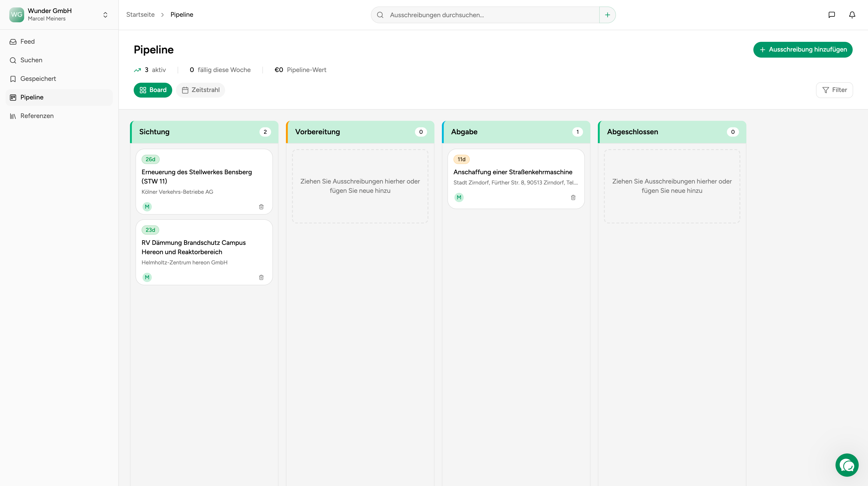This screenshot has width=868, height=486.
Task: Remove Straßenkehrmaschine card with trash icon
Action: (x=573, y=197)
